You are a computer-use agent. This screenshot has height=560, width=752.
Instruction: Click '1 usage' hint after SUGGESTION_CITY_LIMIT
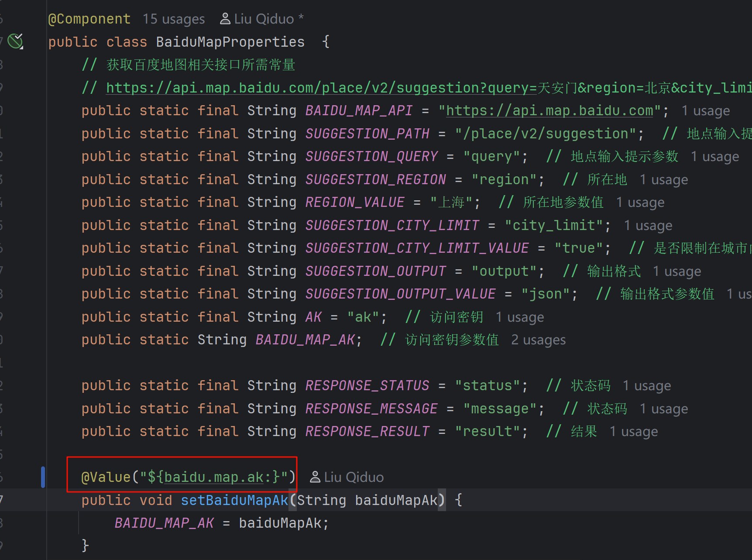[x=648, y=225]
